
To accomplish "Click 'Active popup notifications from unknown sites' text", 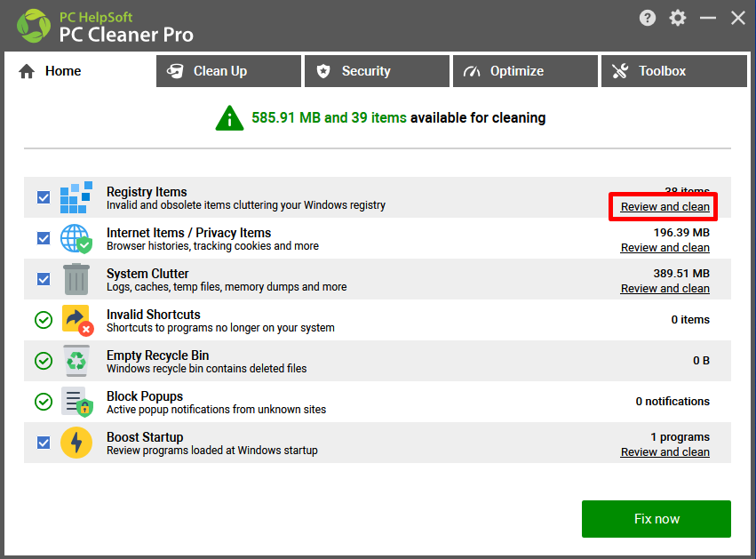I will coord(216,410).
